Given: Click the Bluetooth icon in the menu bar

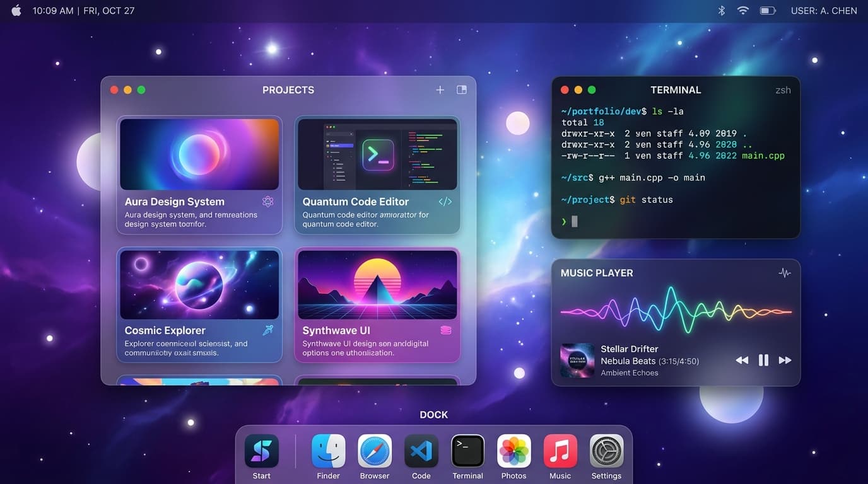Looking at the screenshot, I should pyautogui.click(x=722, y=11).
